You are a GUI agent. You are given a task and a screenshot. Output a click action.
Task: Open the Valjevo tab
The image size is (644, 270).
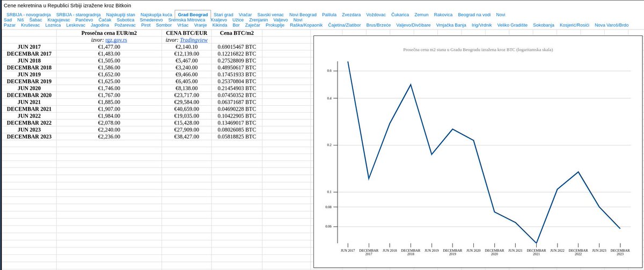[x=281, y=20]
